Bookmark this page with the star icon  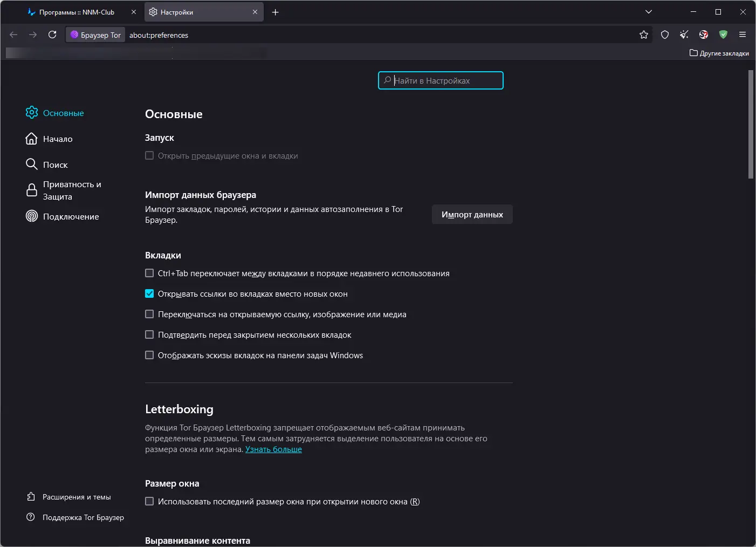[x=644, y=35]
